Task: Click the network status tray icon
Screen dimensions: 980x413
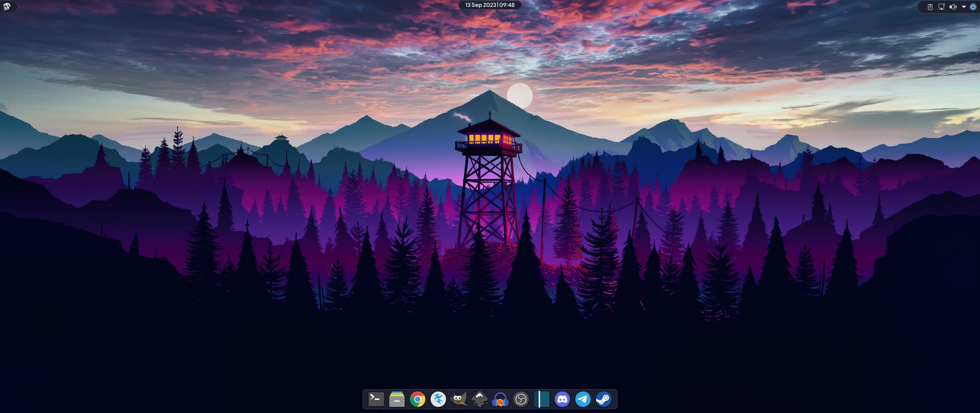Action: click(x=941, y=7)
